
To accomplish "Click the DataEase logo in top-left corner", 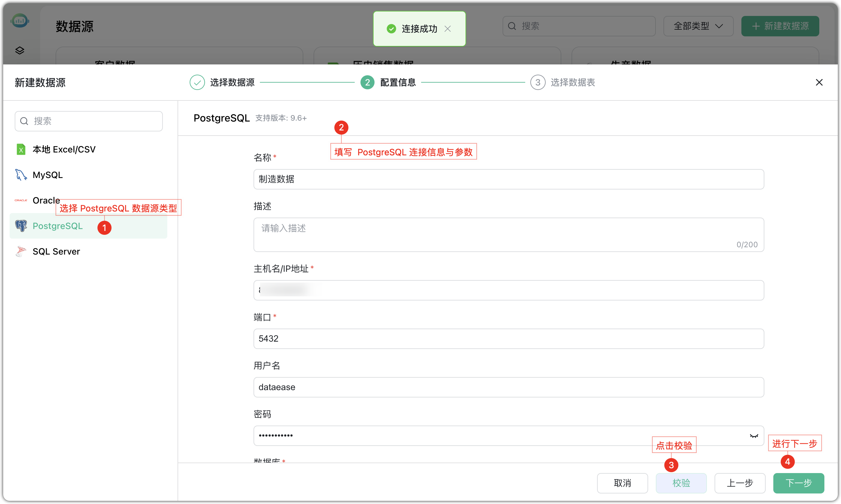I will tap(20, 20).
